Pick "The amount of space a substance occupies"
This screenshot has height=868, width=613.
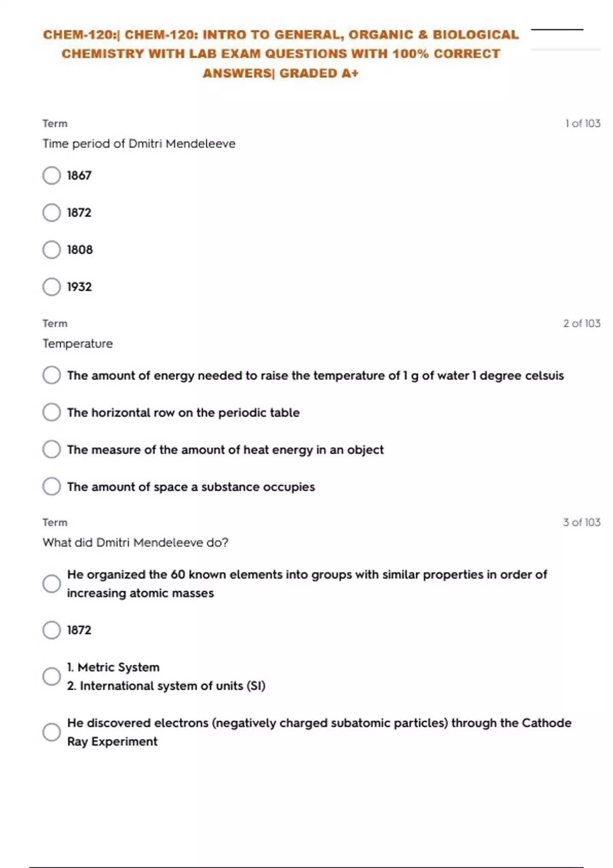52,487
